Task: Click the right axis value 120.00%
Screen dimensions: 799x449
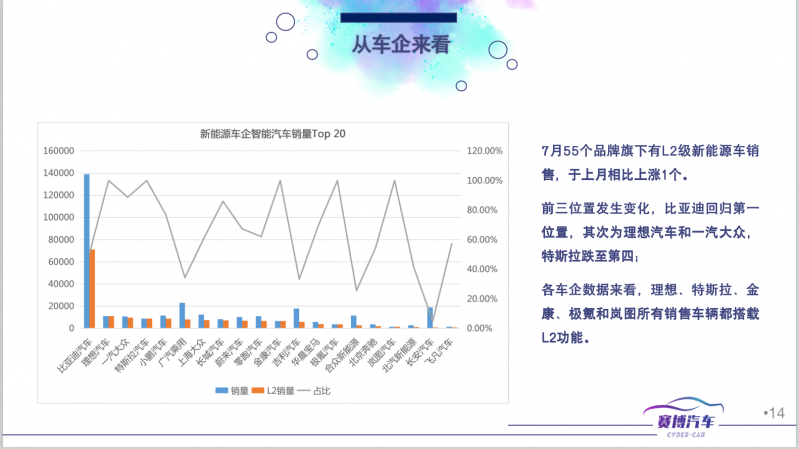Action: pyautogui.click(x=485, y=151)
